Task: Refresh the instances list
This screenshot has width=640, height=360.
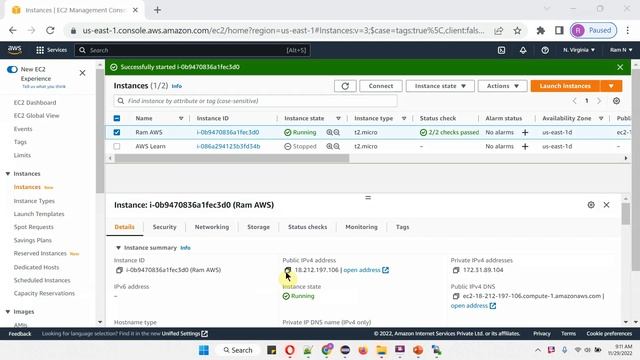Action: pos(345,86)
